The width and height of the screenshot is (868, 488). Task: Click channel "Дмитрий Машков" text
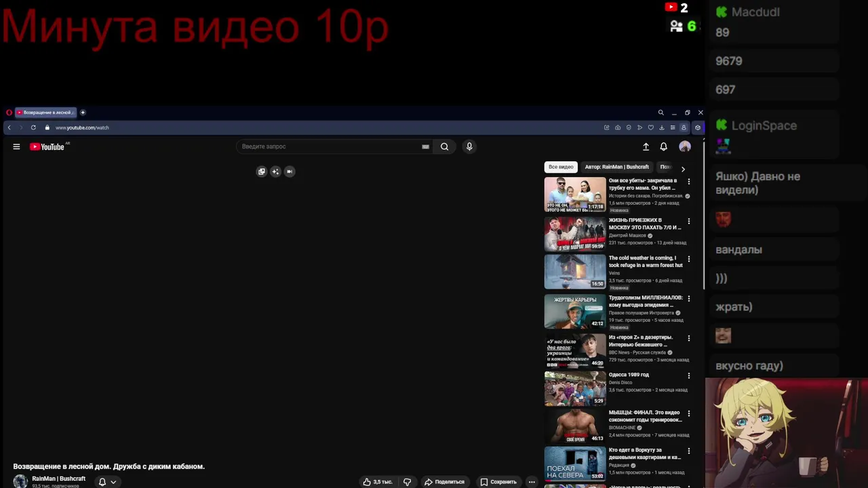pos(627,235)
